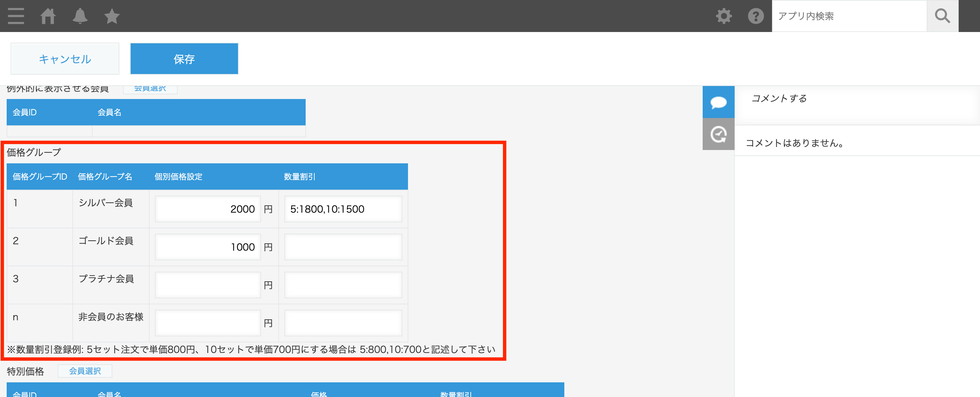
Task: Click the search magnifier button
Action: (942, 16)
